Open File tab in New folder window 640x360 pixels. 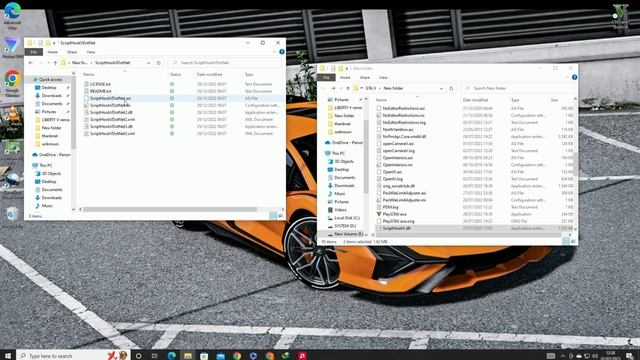(x=327, y=77)
